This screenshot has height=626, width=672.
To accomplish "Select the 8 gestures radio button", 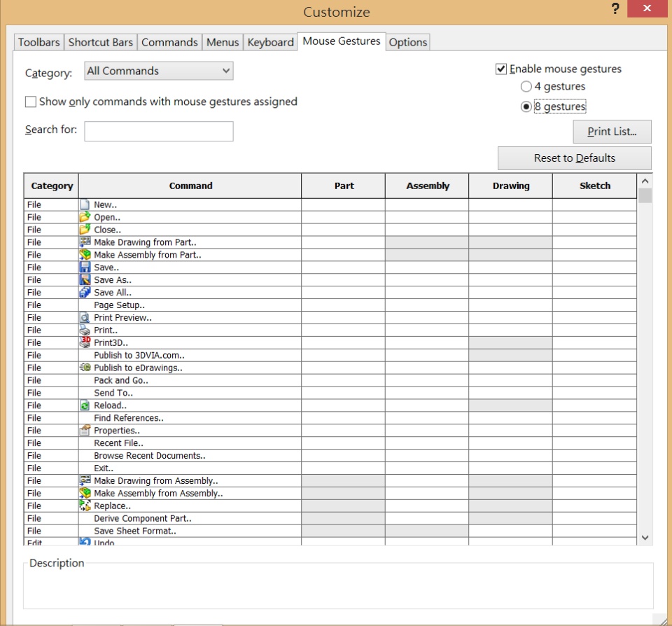I will (x=526, y=106).
